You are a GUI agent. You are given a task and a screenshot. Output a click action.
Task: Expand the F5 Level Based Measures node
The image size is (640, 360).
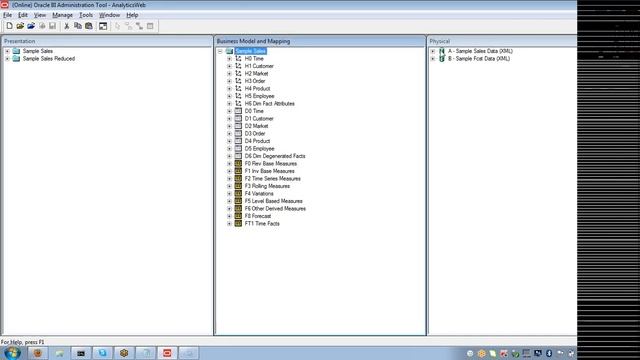point(229,201)
